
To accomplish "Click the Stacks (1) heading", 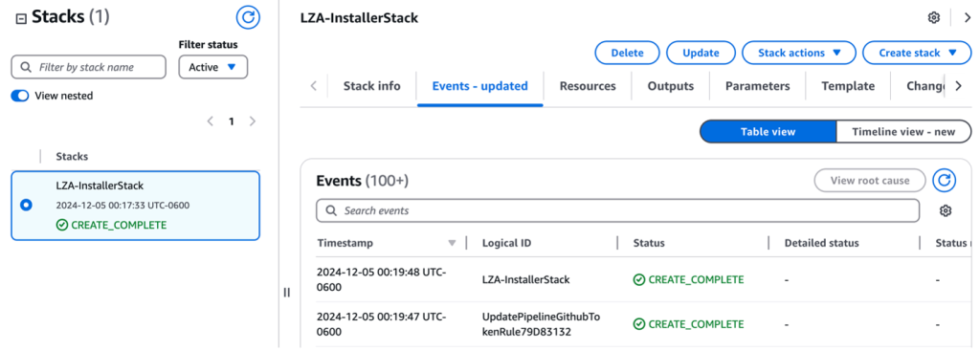I will click(x=71, y=17).
